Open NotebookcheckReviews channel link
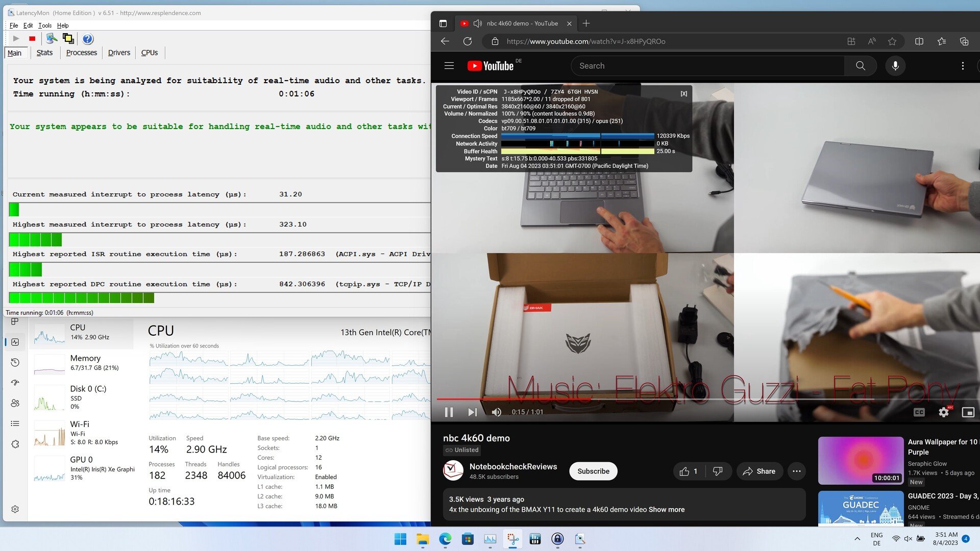This screenshot has height=551, width=980. coord(513,467)
